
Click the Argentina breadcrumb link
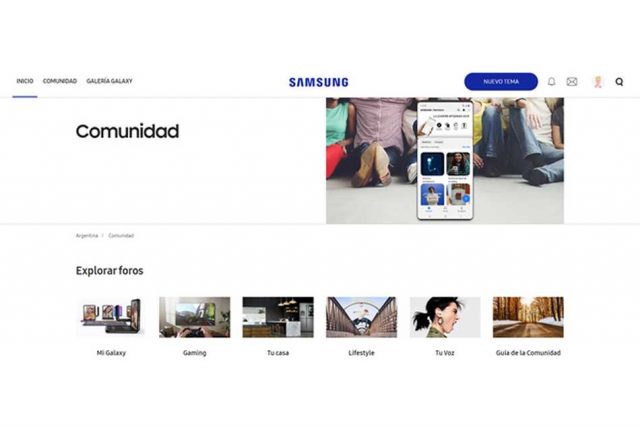click(87, 236)
